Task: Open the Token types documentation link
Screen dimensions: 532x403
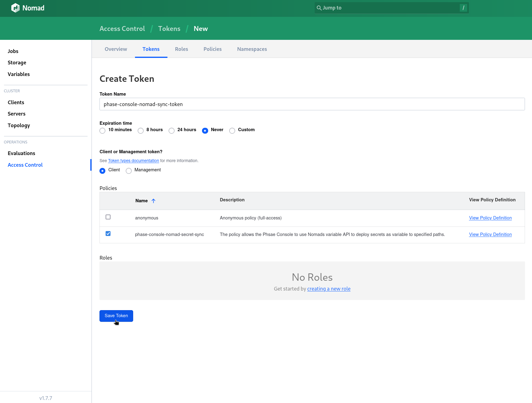Action: pyautogui.click(x=133, y=161)
